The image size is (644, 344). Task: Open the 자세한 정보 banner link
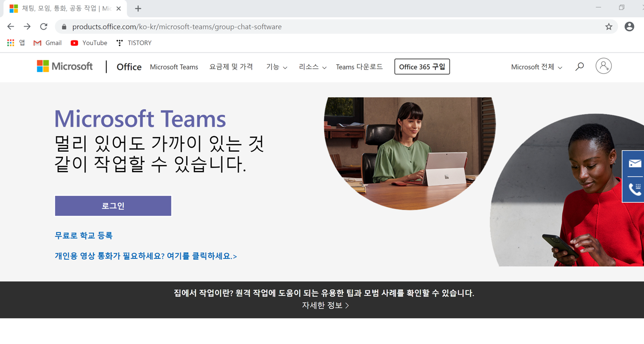pos(325,305)
